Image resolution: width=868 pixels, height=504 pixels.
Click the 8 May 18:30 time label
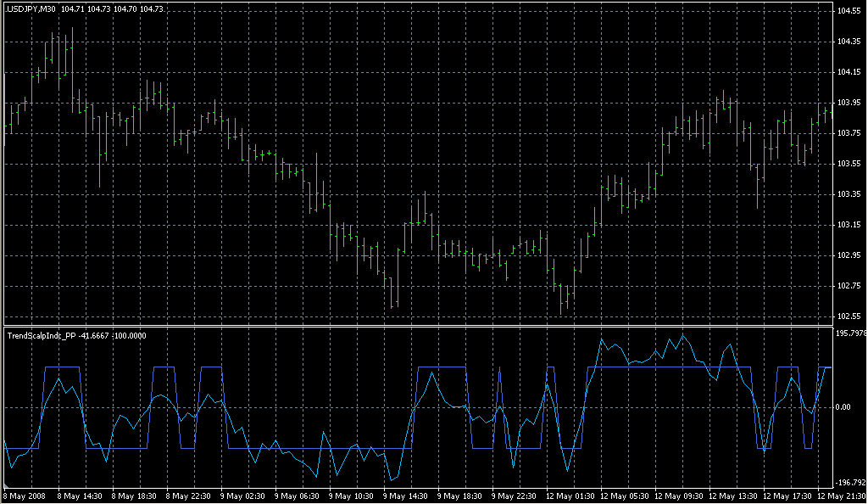pos(134,496)
